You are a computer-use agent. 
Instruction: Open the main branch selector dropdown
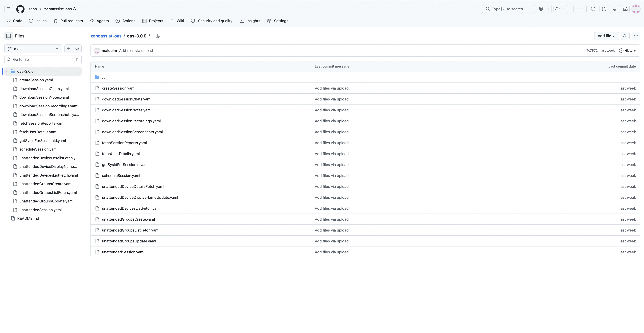coord(33,49)
